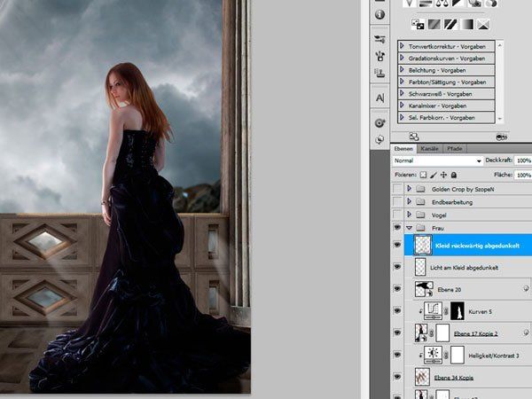Click expanded view icon in adjustments panel
Viewport: 532px width, 399px height.
pos(413,137)
